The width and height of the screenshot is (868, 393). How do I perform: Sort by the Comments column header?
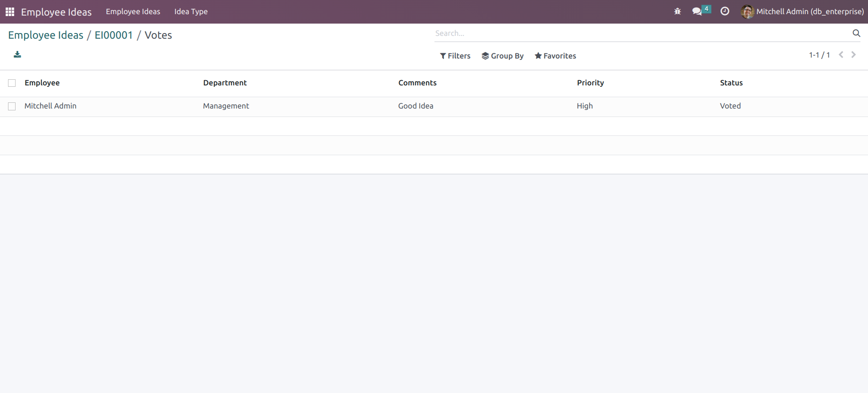[x=417, y=83]
